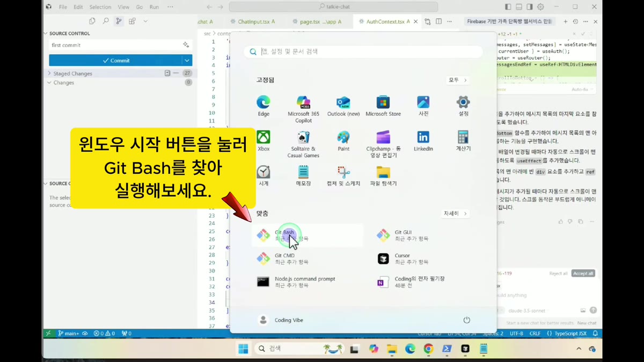Screen dimensions: 644x362
Task: Show more recommendations with 자세히
Action: (x=455, y=213)
